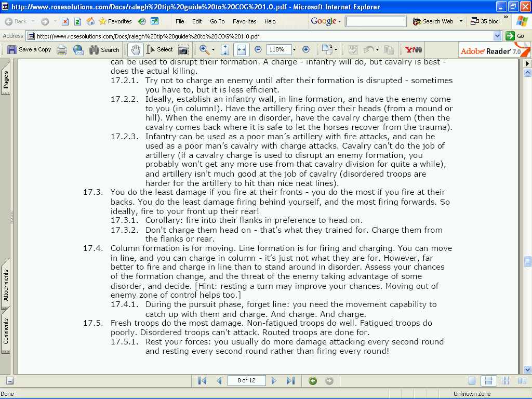The height and width of the screenshot is (399, 532).
Task: Click the Refresh page icon
Action: click(78, 21)
